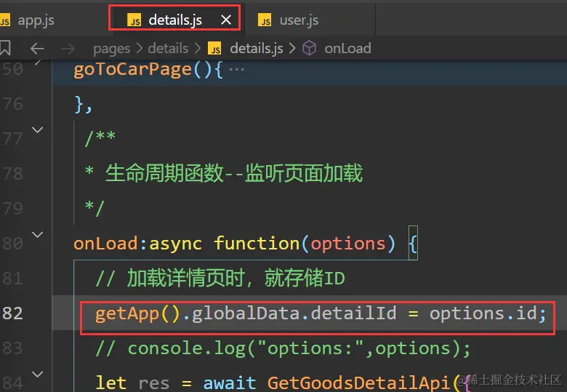Expand the folded goToCarPage ellipsis

tap(237, 68)
